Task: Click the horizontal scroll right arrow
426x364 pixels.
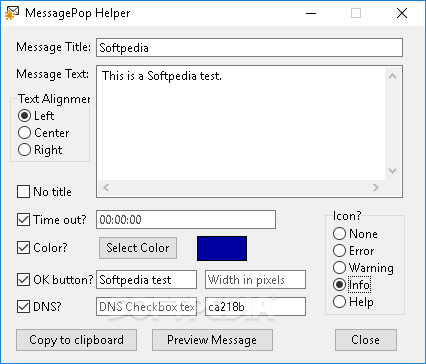Action: [376, 188]
